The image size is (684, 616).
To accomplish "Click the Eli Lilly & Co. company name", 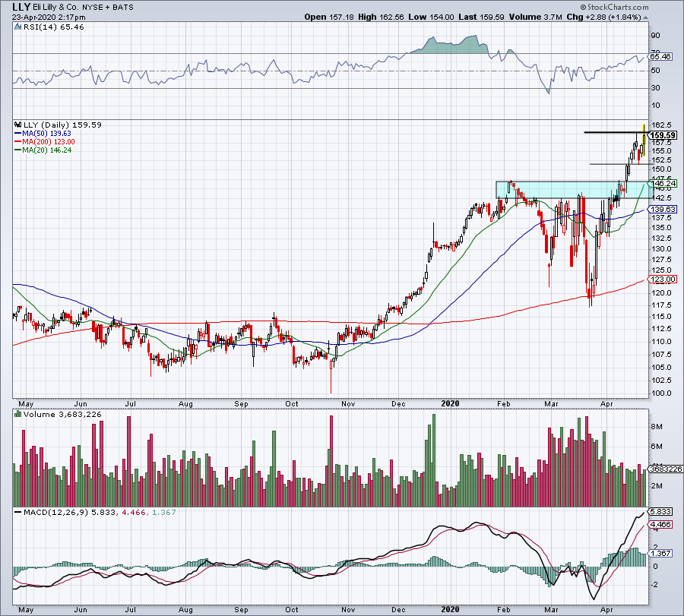I will [x=56, y=8].
